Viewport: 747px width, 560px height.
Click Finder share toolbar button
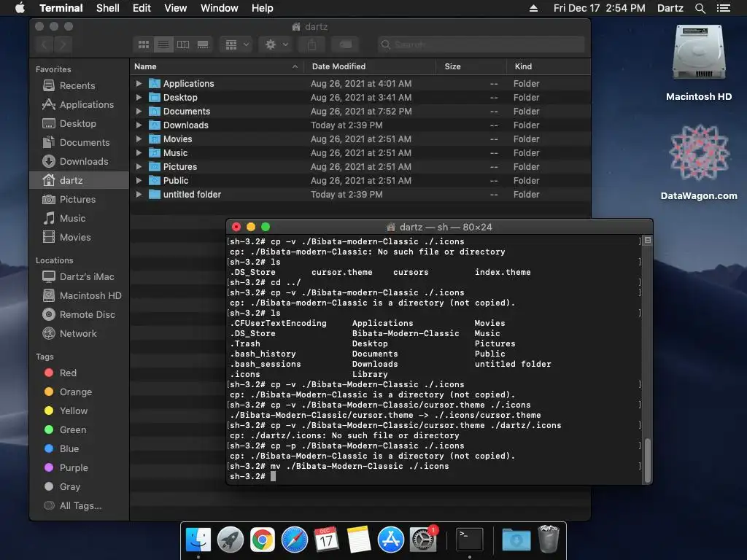pos(311,44)
